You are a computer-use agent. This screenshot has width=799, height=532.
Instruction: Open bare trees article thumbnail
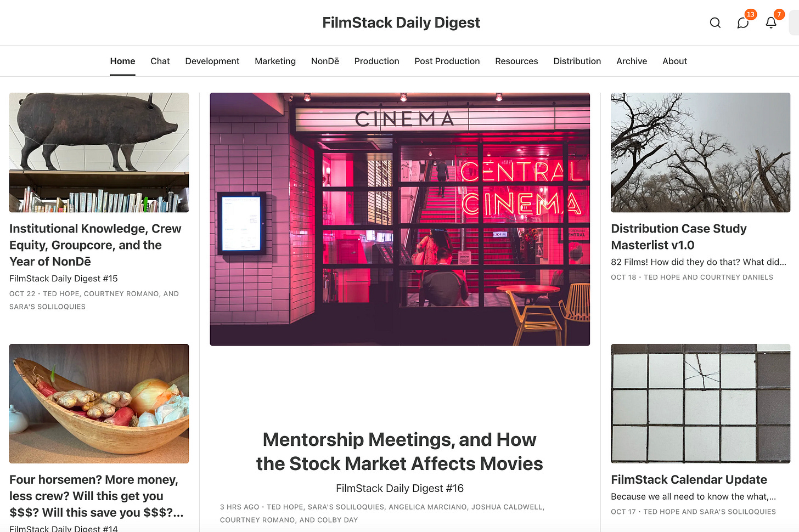[x=701, y=152]
